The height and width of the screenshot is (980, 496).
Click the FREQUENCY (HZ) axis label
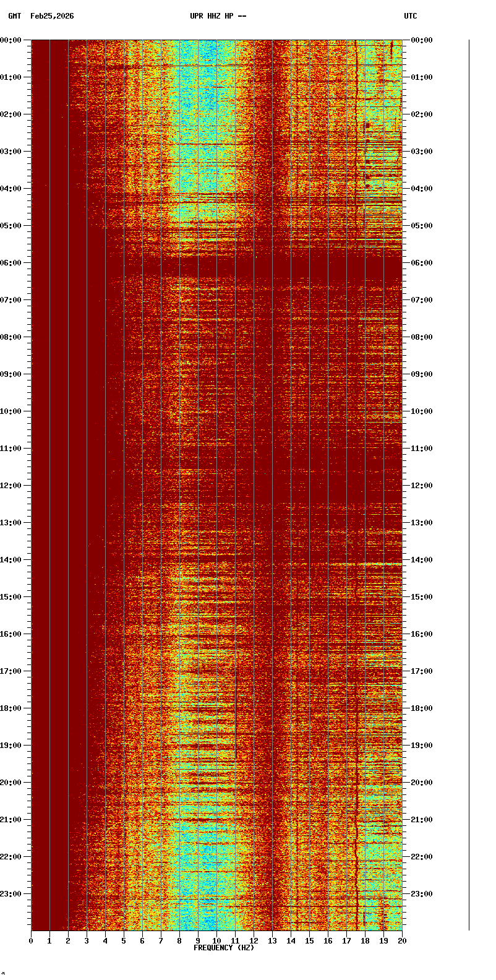(x=224, y=948)
